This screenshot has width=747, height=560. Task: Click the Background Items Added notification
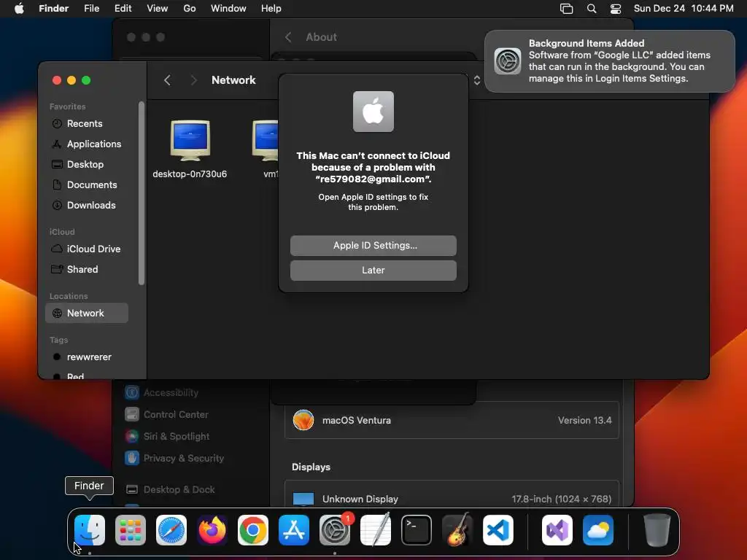point(610,61)
